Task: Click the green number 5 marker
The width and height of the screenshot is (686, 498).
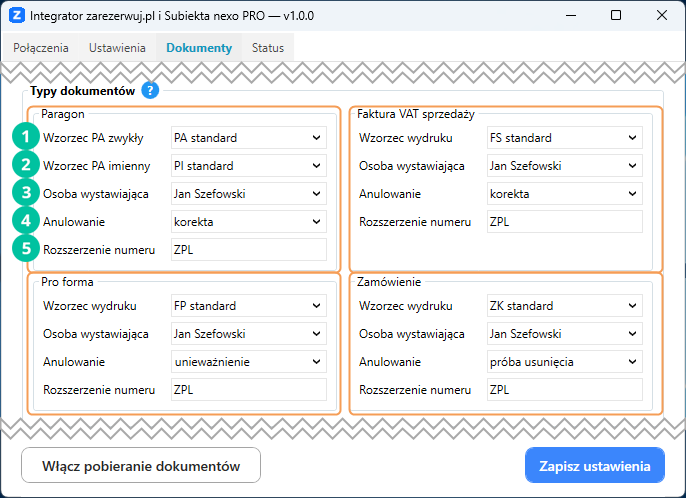Action: (x=25, y=249)
